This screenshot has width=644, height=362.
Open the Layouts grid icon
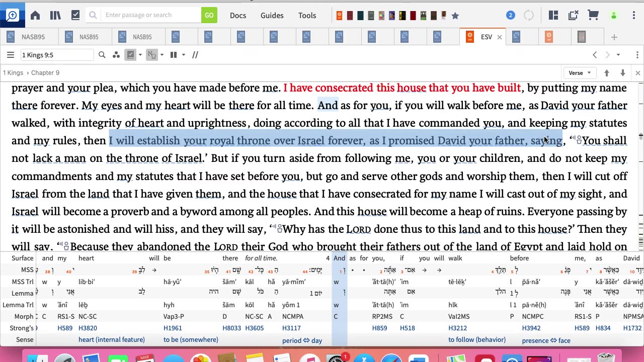(553, 15)
